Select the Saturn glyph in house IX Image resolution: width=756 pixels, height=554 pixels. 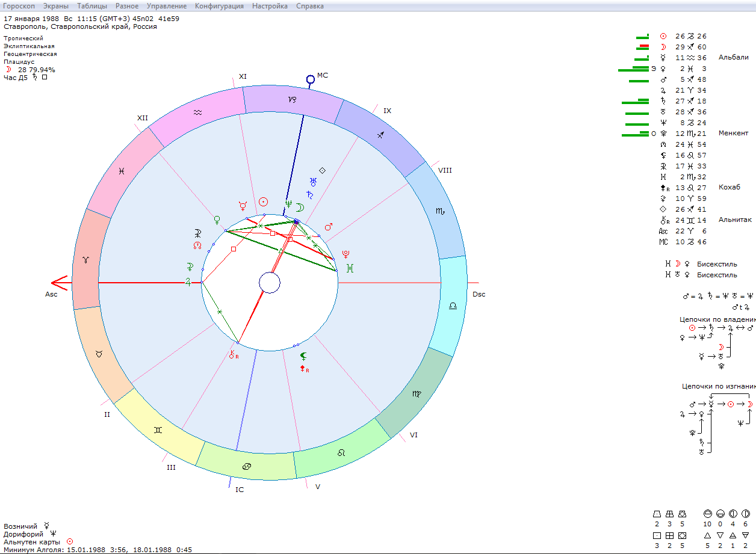(310, 194)
